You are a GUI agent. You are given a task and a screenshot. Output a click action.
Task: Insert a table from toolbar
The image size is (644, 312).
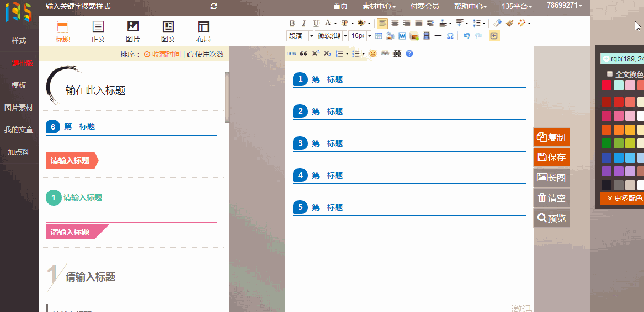[x=379, y=36]
